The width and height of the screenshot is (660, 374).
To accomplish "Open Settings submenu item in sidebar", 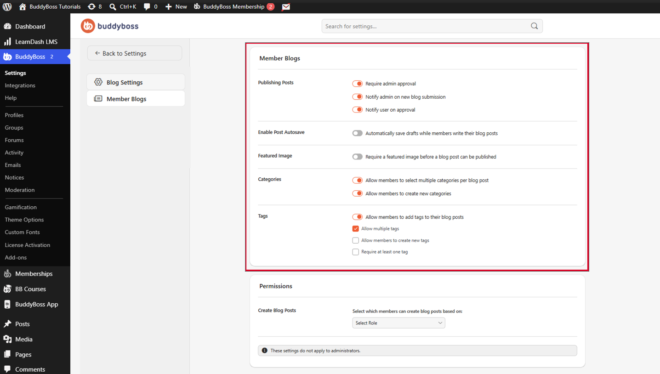I will tap(15, 73).
